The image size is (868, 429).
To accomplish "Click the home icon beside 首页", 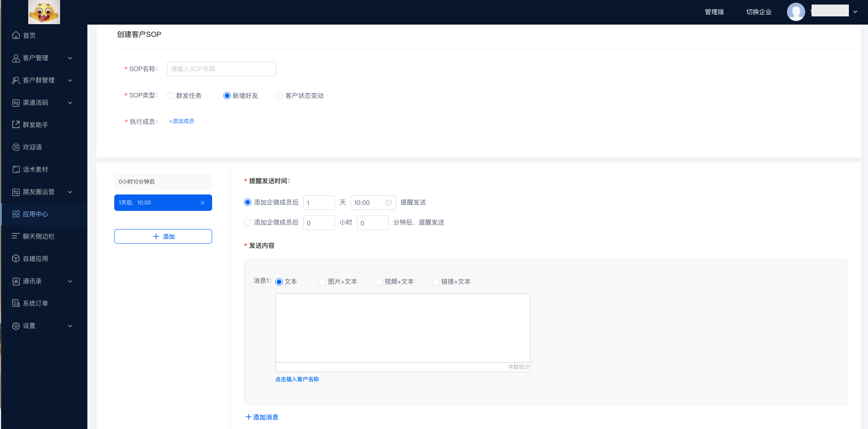I will coord(16,35).
